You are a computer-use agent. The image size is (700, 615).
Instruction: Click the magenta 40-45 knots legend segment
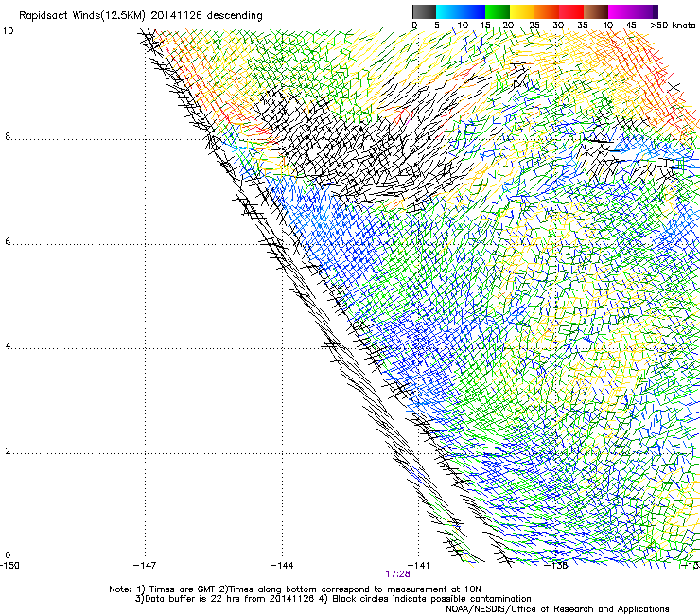click(621, 11)
